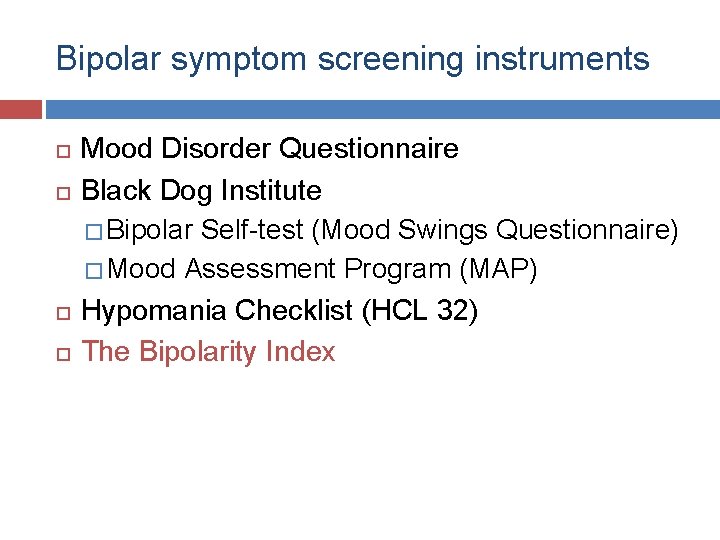This screenshot has height=540, width=720.
Task: Click the bullet before Hypomania Checklist
Action: 63,313
